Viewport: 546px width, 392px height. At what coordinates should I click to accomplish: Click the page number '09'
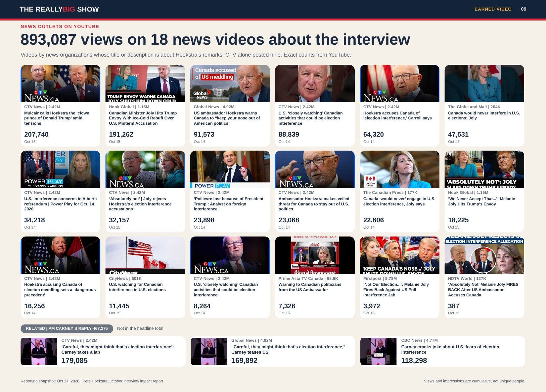coord(523,9)
